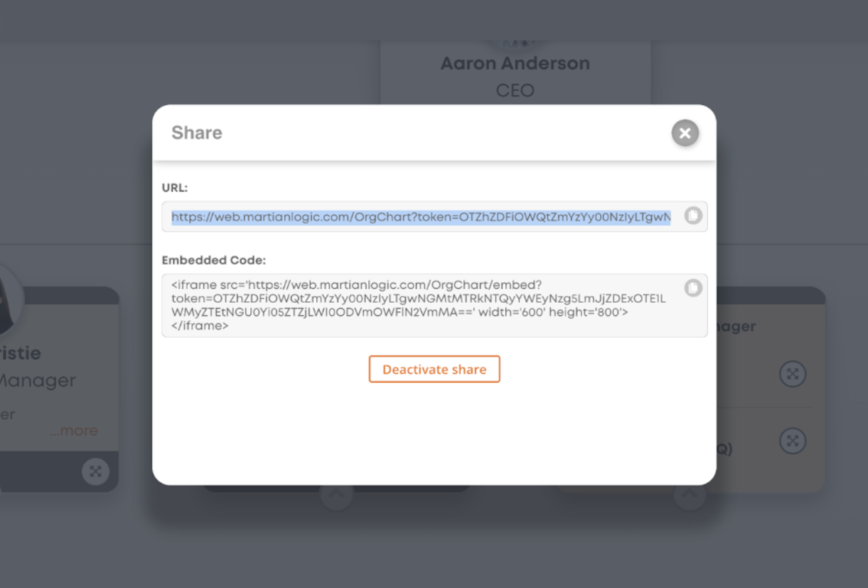This screenshot has height=588, width=868.
Task: Collapse the branch under the middle card
Action: pyautogui.click(x=337, y=494)
